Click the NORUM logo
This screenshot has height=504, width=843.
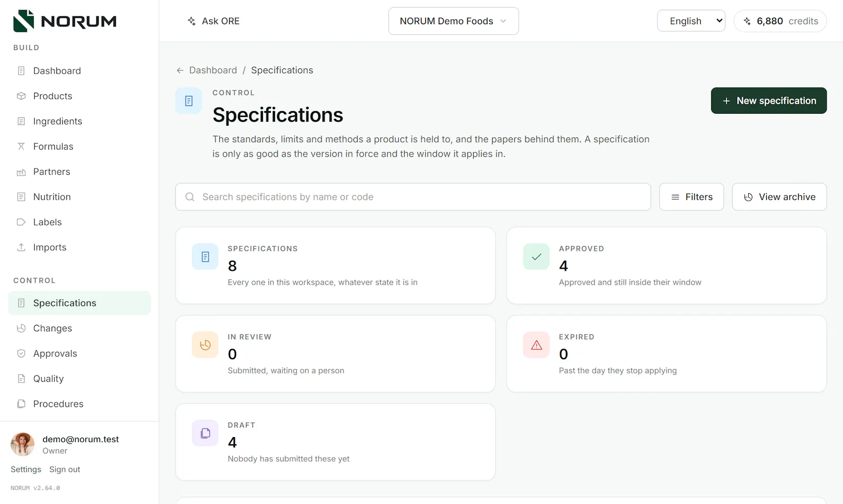[65, 21]
